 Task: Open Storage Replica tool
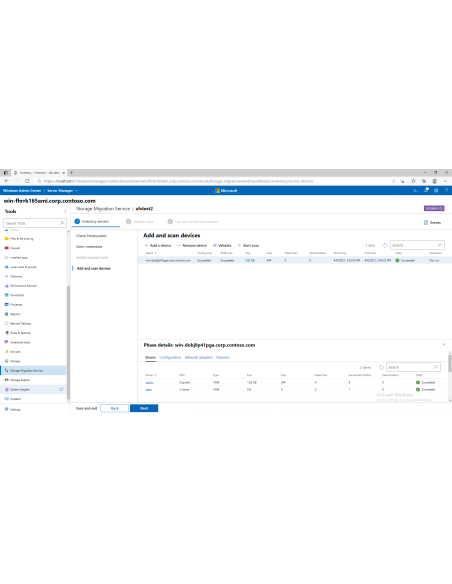click(x=20, y=380)
